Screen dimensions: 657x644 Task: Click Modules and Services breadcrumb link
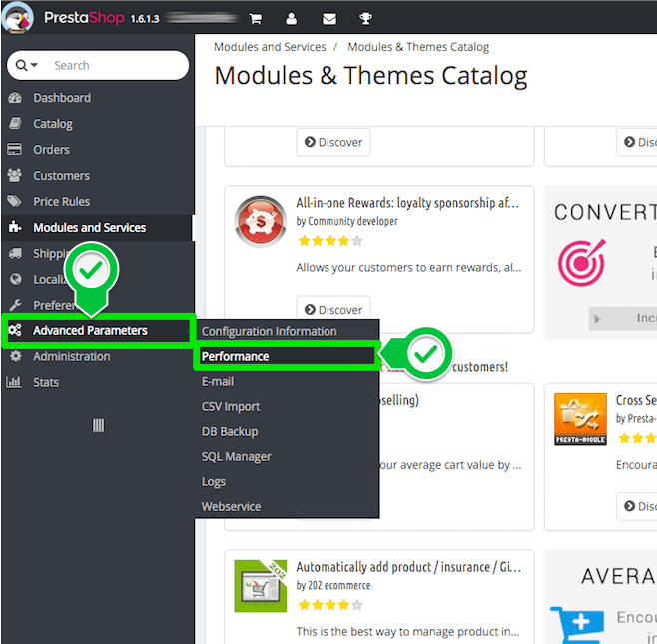pyautogui.click(x=270, y=47)
